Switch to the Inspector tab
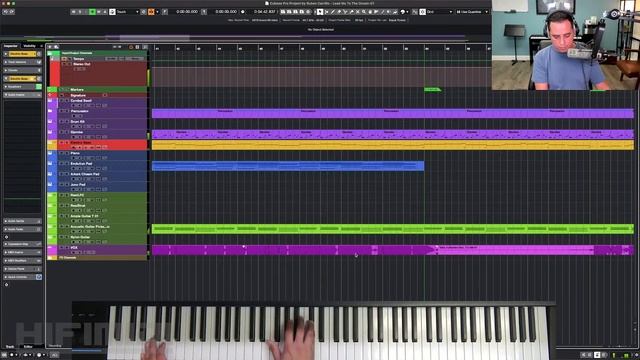This screenshot has height=360, width=640. click(x=11, y=46)
